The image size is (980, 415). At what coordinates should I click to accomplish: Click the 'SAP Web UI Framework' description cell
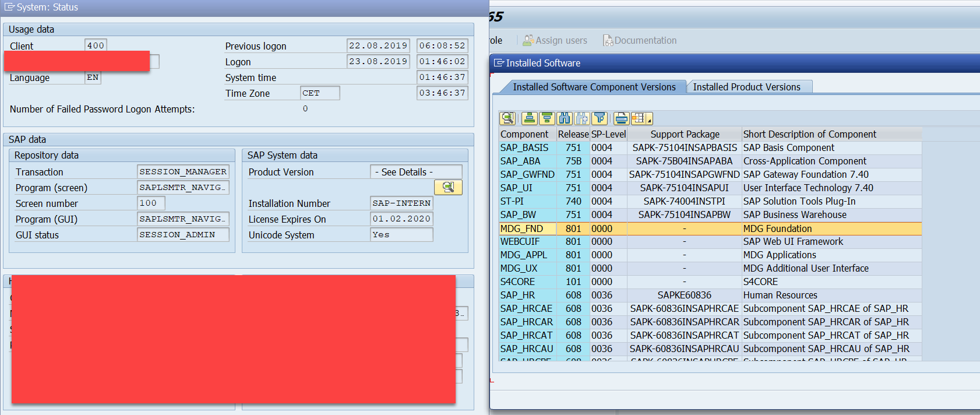[832, 242]
